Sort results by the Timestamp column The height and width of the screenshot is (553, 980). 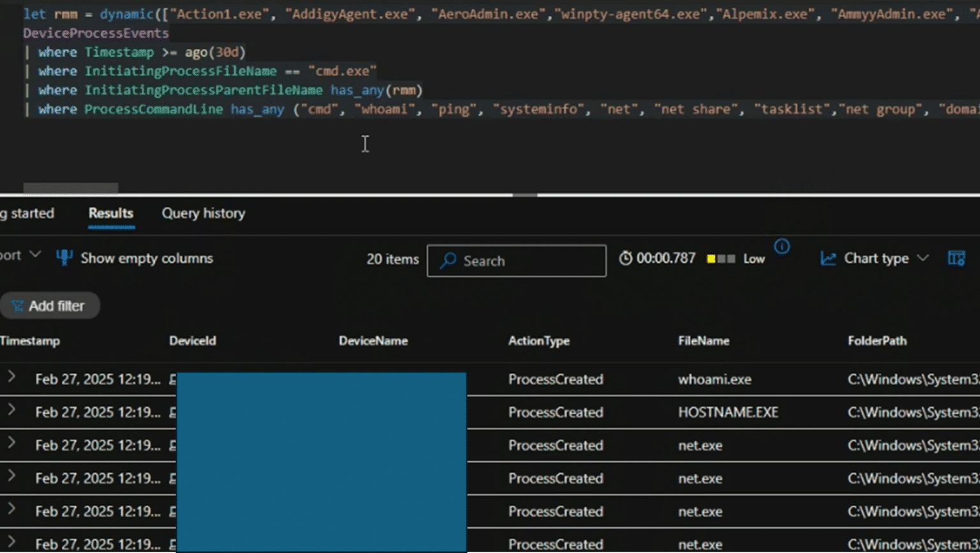(30, 340)
